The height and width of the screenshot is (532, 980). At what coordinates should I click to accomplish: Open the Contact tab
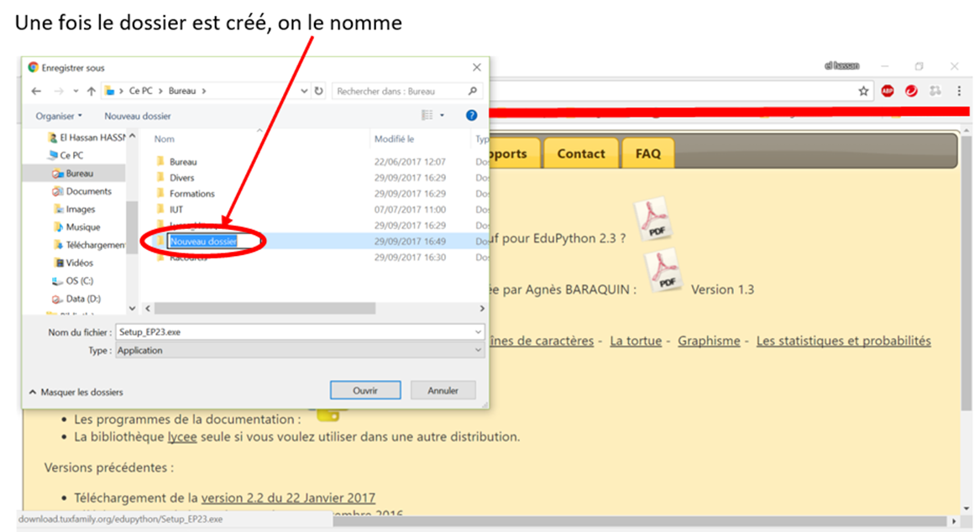tap(580, 154)
